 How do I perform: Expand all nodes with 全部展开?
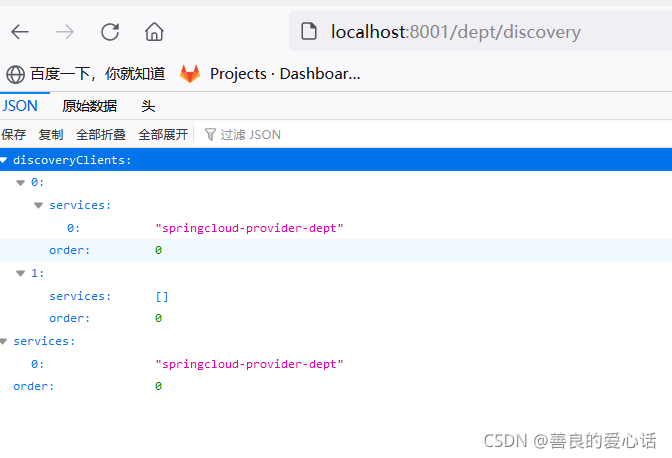[163, 135]
